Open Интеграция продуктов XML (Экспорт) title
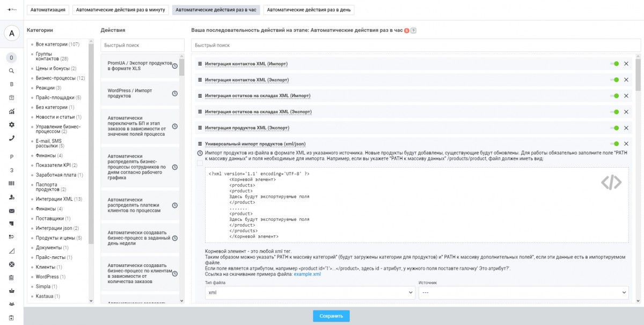Screen dimensions: 644x325 point(247,128)
